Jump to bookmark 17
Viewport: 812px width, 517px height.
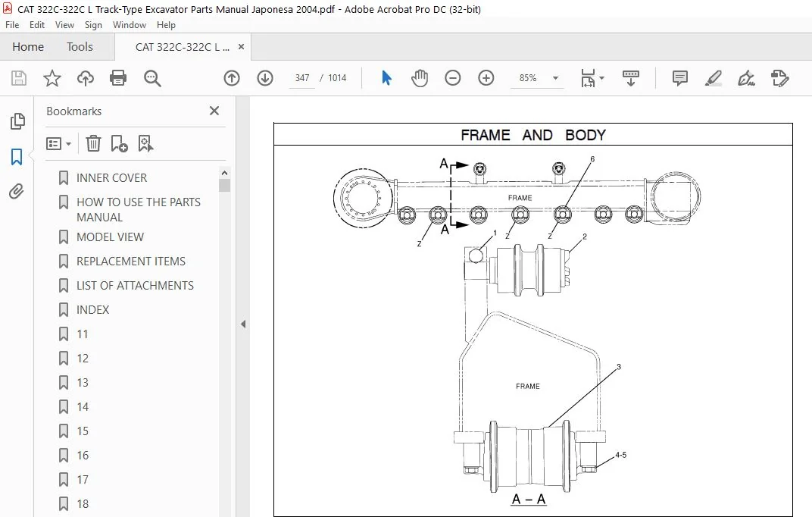(83, 480)
